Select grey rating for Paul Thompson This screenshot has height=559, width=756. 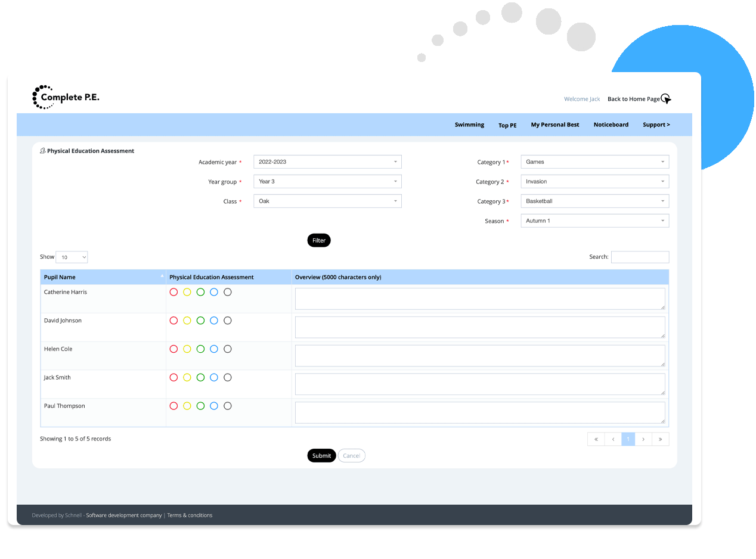227,406
